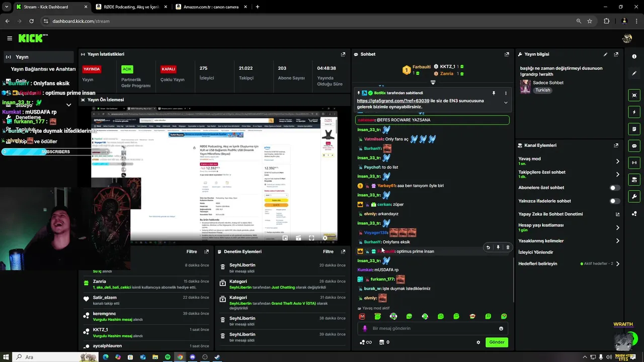Click the pencil icon in right sidebar
The height and width of the screenshot is (362, 644).
pos(634,73)
